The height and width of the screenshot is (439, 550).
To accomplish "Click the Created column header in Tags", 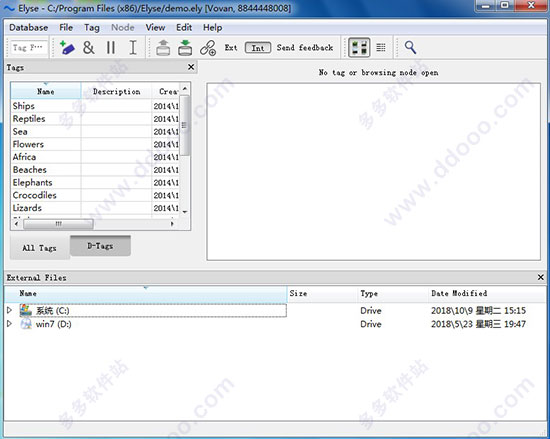I will pos(166,92).
